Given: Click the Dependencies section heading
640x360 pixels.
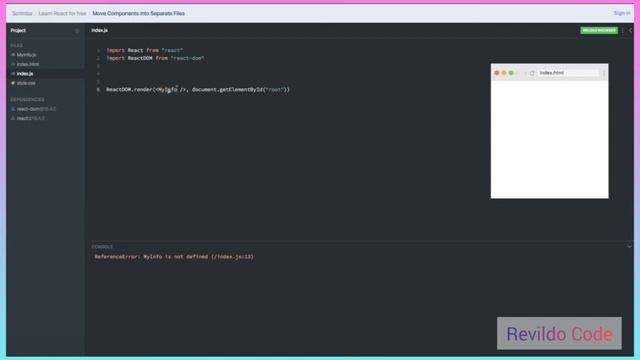Looking at the screenshot, I should coord(27,100).
